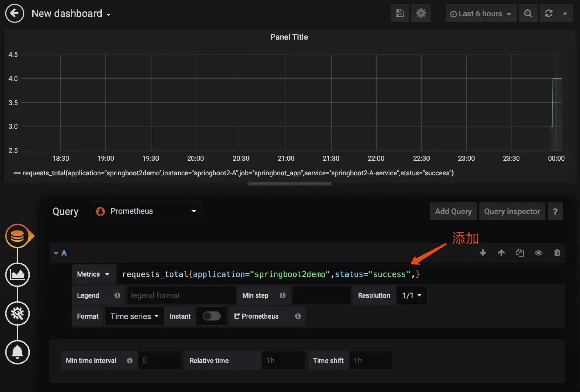Screen dimensions: 580x392
Task: Click the question mark help button
Action: point(555,211)
